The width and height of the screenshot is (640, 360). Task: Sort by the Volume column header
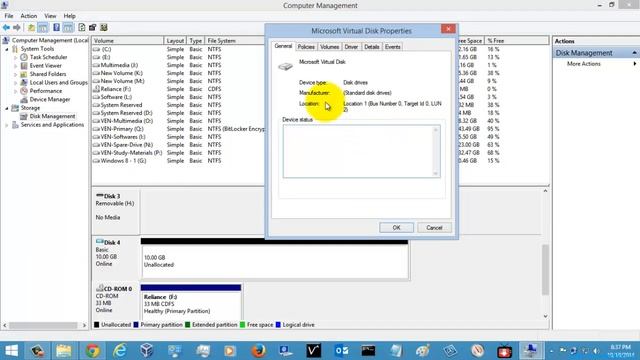(x=127, y=41)
